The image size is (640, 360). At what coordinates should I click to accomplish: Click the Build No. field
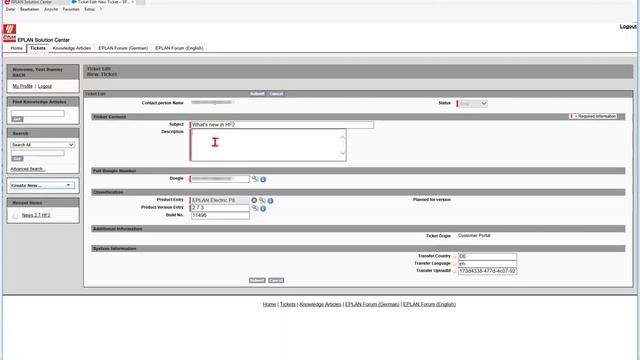pyautogui.click(x=220, y=215)
